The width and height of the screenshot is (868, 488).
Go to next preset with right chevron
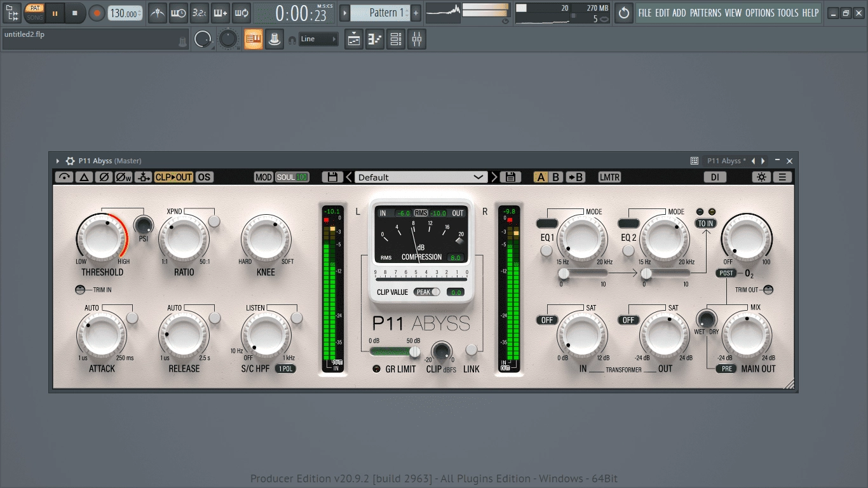pos(494,177)
